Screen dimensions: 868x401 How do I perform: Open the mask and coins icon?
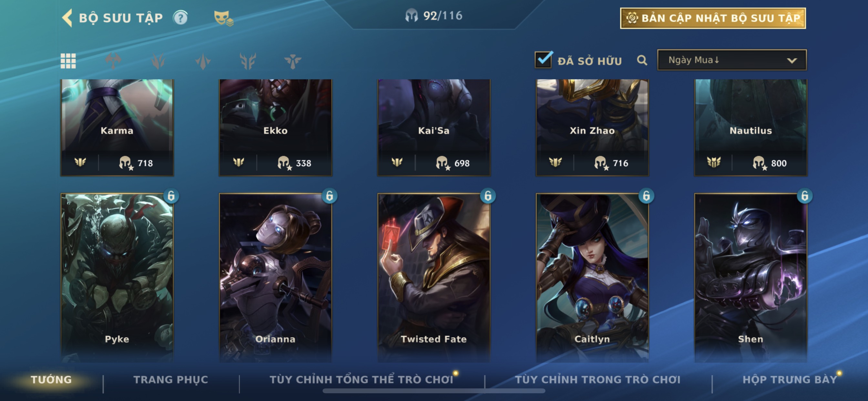(223, 18)
